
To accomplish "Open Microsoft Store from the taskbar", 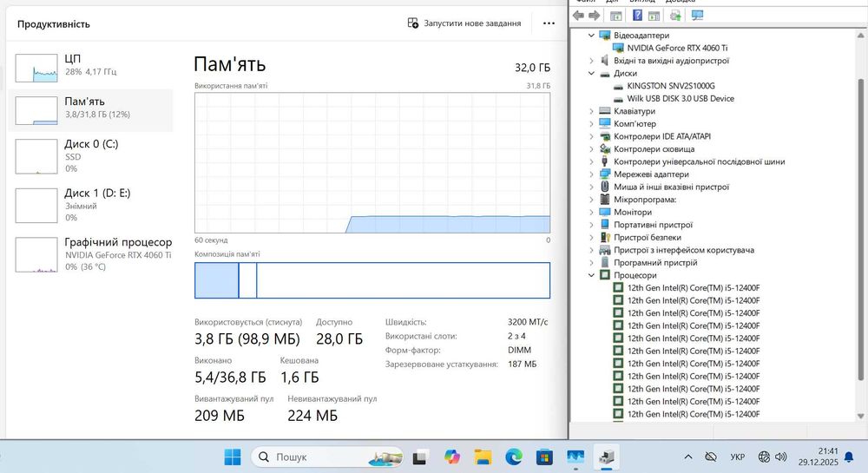I will pos(545,457).
